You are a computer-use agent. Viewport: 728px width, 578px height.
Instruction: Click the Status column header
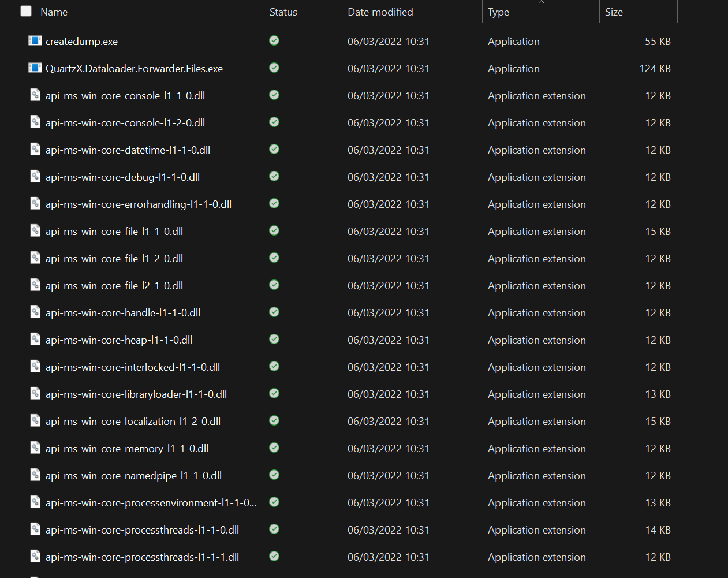point(283,12)
